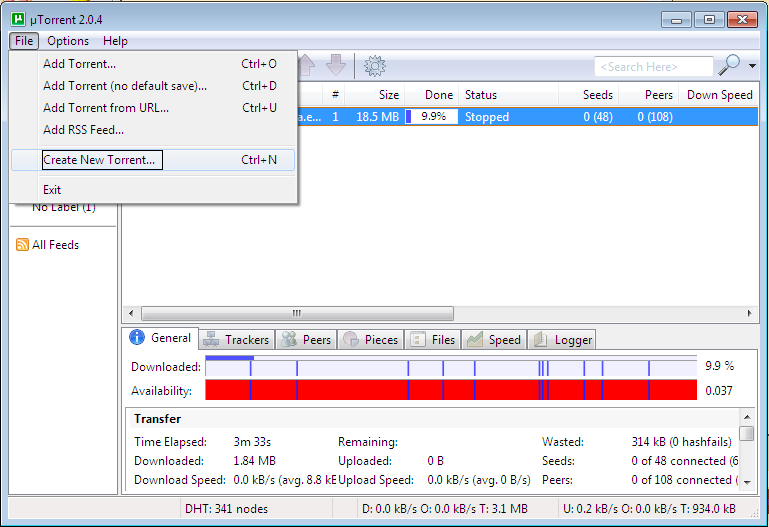Screen dimensions: 769x527
Task: Click the 3m 33s time elapsed value
Action: (252, 442)
